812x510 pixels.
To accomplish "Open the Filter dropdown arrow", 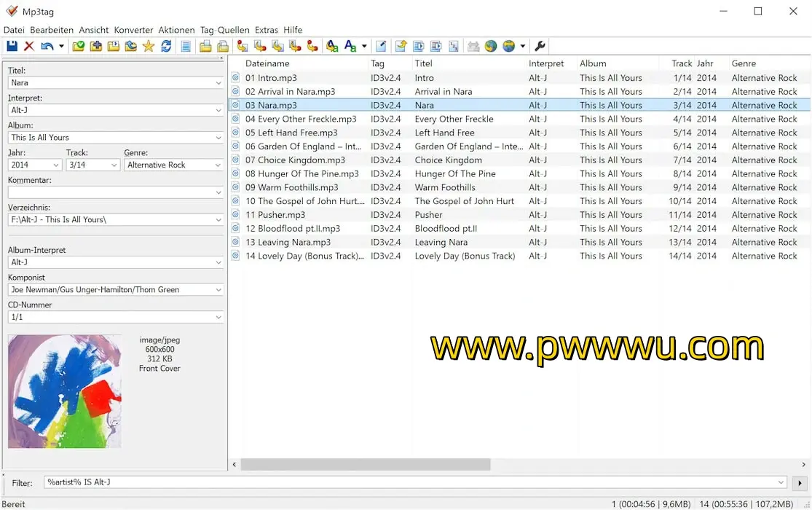I will coord(781,483).
